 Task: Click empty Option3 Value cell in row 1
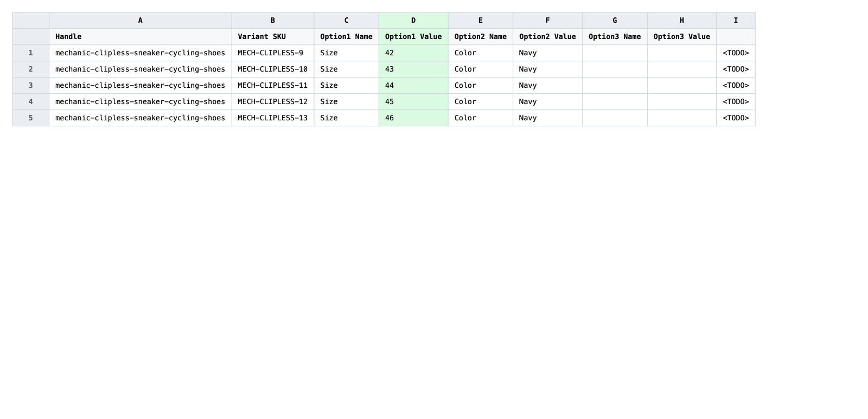click(x=682, y=53)
